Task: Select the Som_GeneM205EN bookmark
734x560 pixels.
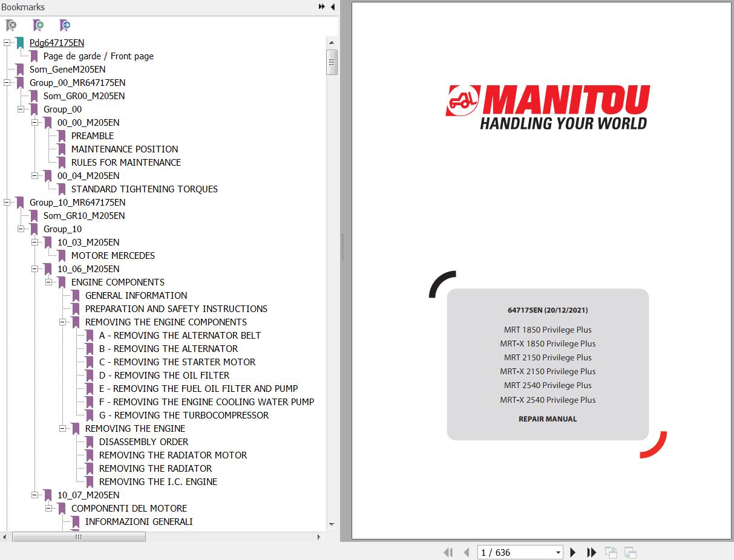Action: (67, 70)
